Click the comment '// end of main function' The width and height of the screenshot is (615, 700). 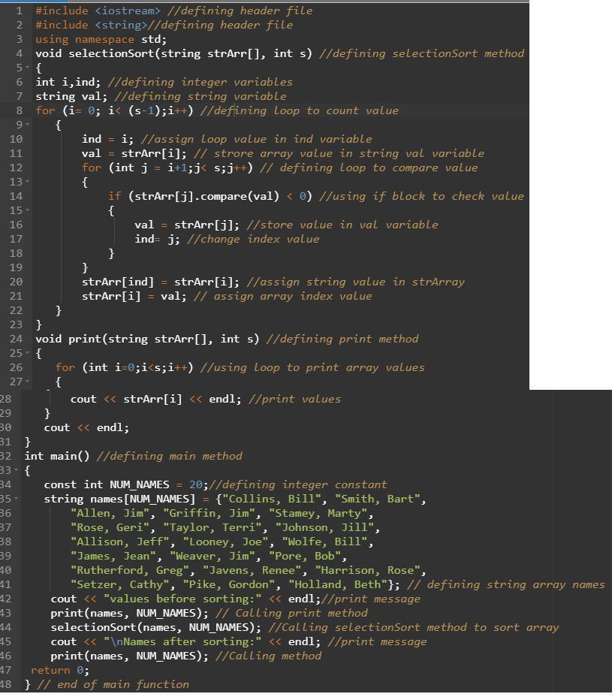tap(113, 685)
